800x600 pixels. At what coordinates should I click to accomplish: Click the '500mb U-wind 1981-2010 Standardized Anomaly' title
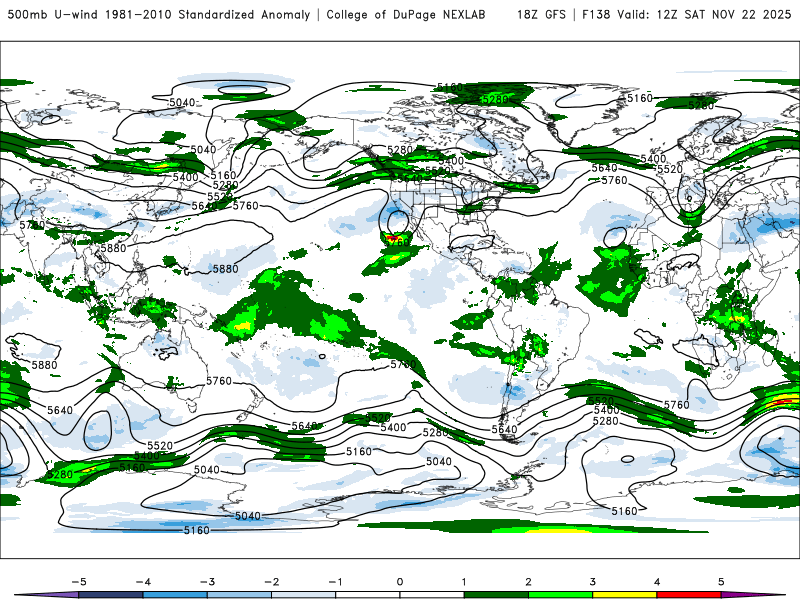tap(159, 14)
